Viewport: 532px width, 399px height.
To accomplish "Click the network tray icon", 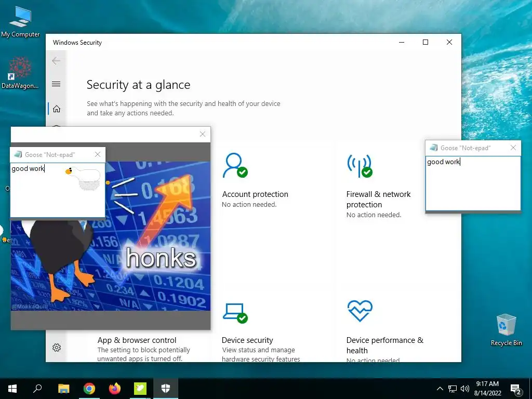I will pyautogui.click(x=453, y=389).
